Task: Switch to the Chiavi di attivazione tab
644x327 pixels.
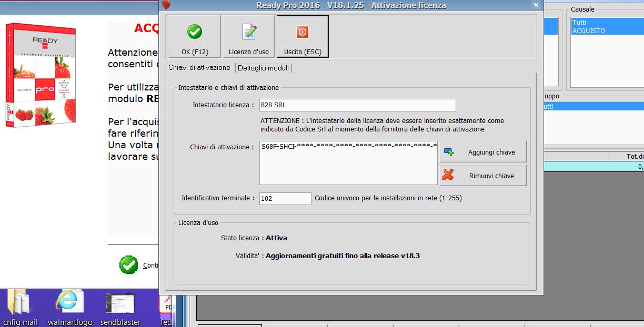Action: tap(199, 67)
